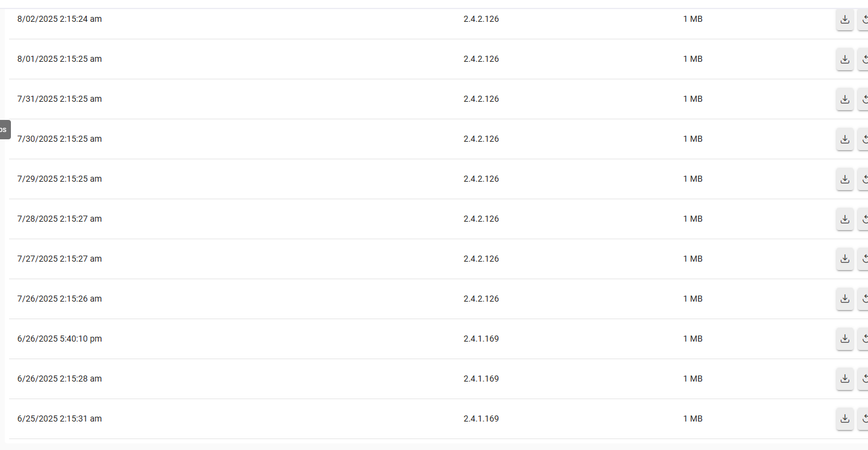This screenshot has width=868, height=450.
Task: Download the 7/28/2025 backup file
Action: click(844, 219)
